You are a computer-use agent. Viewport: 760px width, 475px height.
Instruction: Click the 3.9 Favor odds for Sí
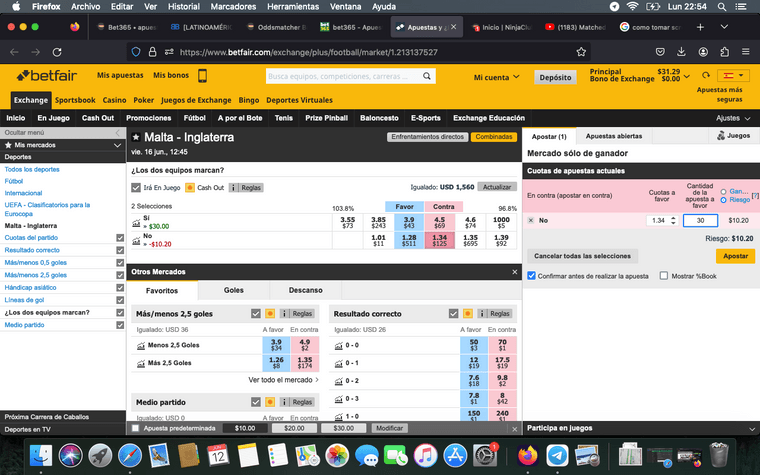point(409,222)
